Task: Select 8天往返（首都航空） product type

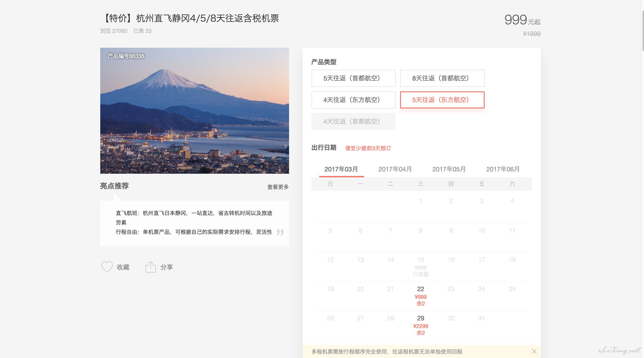Action: pyautogui.click(x=442, y=78)
